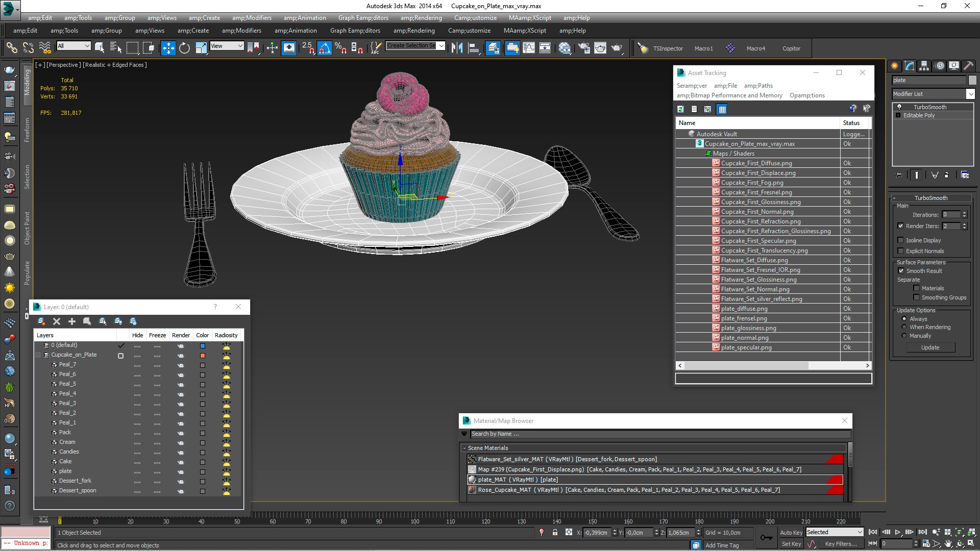Click the Copitor toolbar button
Viewport: 980px width, 551px height.
coord(791,48)
